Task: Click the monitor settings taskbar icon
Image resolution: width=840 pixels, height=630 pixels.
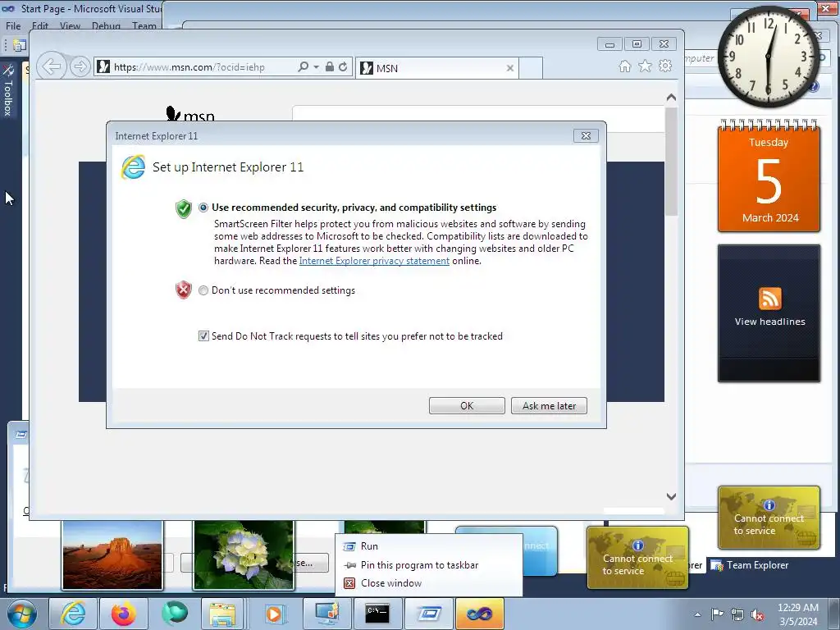Action: pyautogui.click(x=326, y=614)
